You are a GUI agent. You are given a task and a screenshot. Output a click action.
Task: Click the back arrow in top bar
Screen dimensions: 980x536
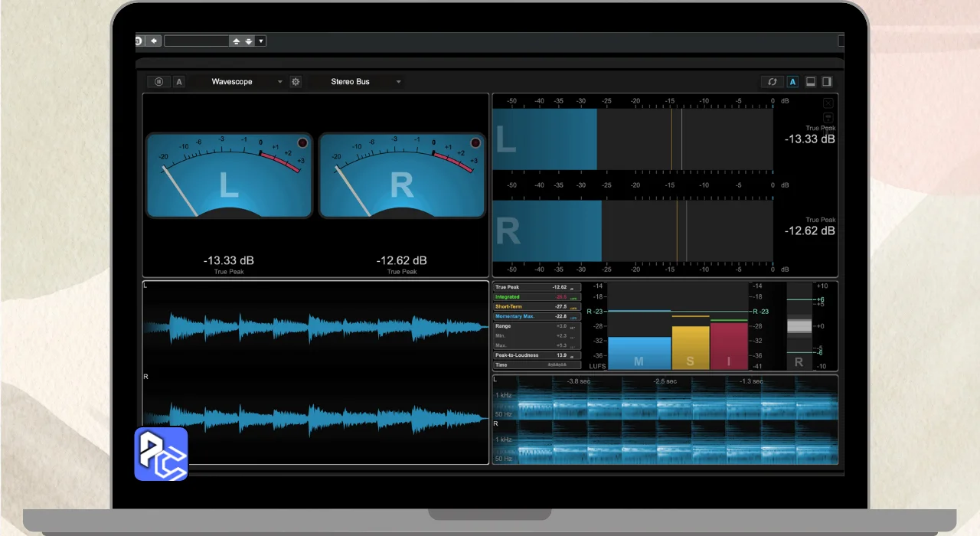[x=154, y=41]
